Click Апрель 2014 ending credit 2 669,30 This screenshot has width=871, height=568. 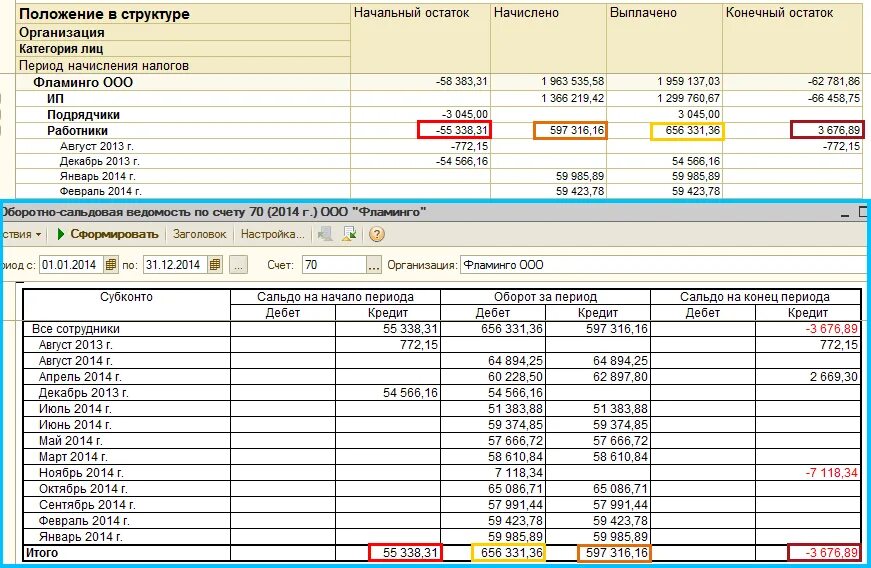(x=834, y=377)
